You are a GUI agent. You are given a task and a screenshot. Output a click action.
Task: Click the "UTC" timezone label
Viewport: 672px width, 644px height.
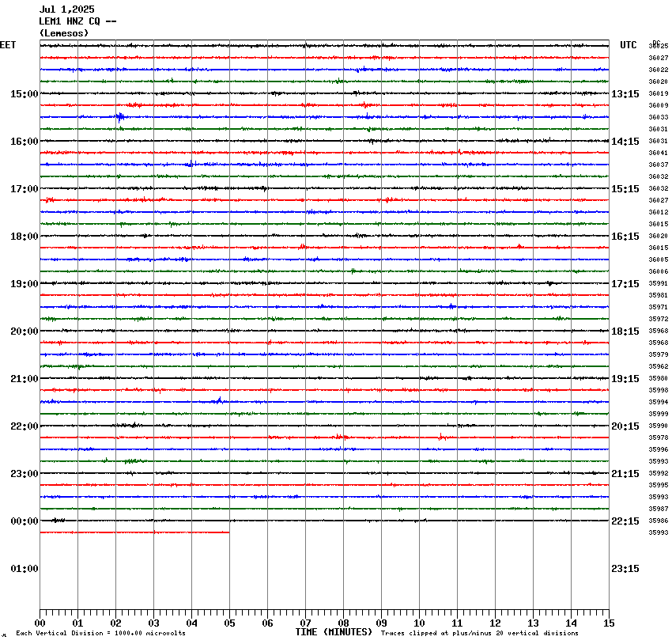[629, 45]
